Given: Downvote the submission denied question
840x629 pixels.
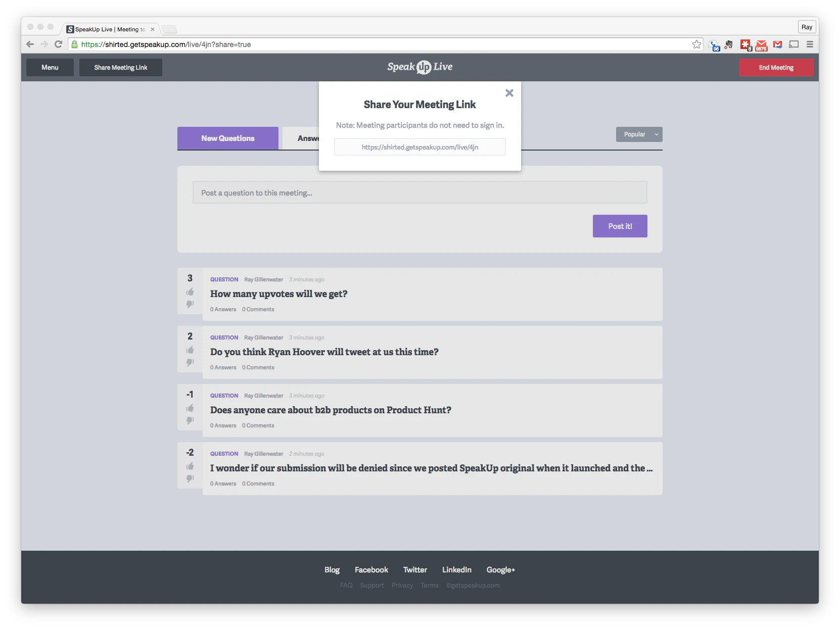Looking at the screenshot, I should 190,478.
